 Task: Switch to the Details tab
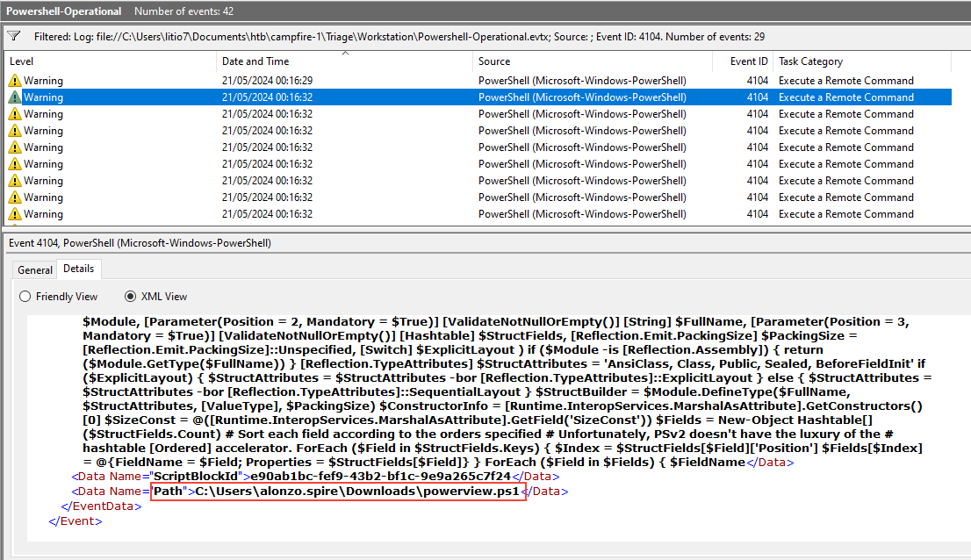click(79, 269)
